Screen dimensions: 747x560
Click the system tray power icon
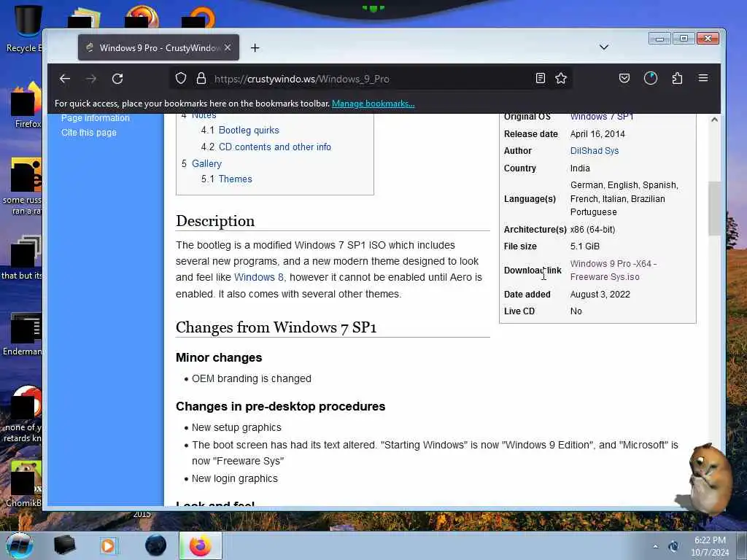point(673,546)
